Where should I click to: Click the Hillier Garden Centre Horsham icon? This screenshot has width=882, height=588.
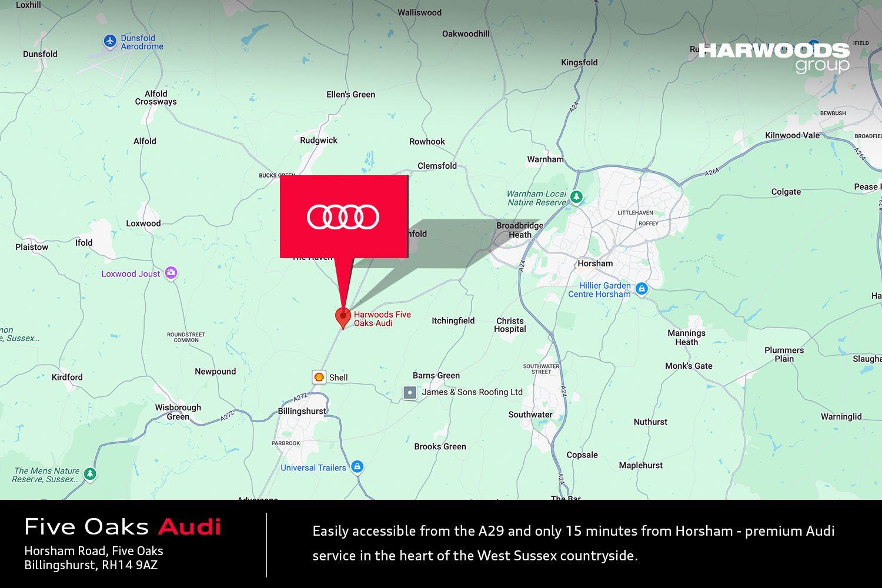click(643, 289)
